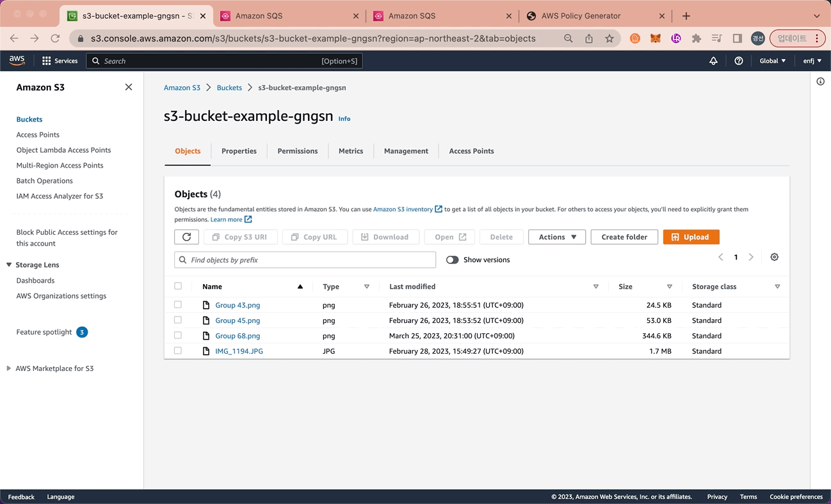Click Buckets breadcrumb link

click(229, 88)
